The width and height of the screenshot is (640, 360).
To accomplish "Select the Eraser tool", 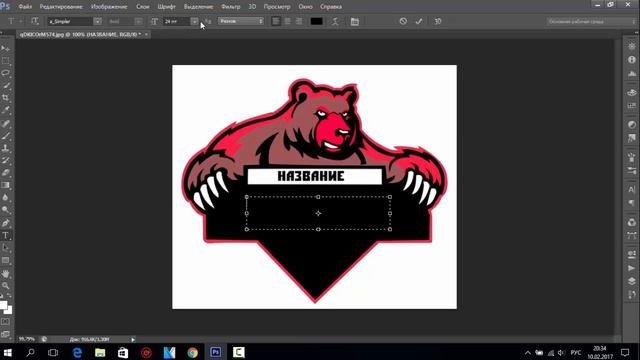I will (x=6, y=173).
